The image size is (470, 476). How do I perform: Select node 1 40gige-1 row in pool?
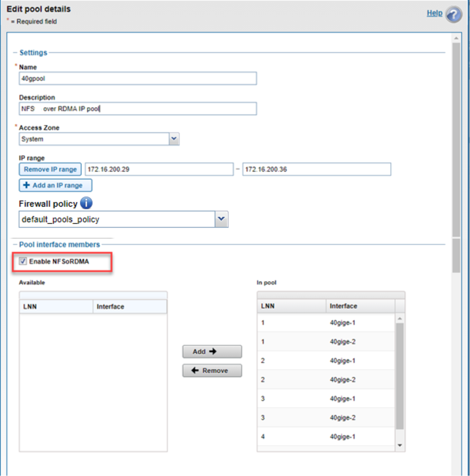click(x=326, y=323)
